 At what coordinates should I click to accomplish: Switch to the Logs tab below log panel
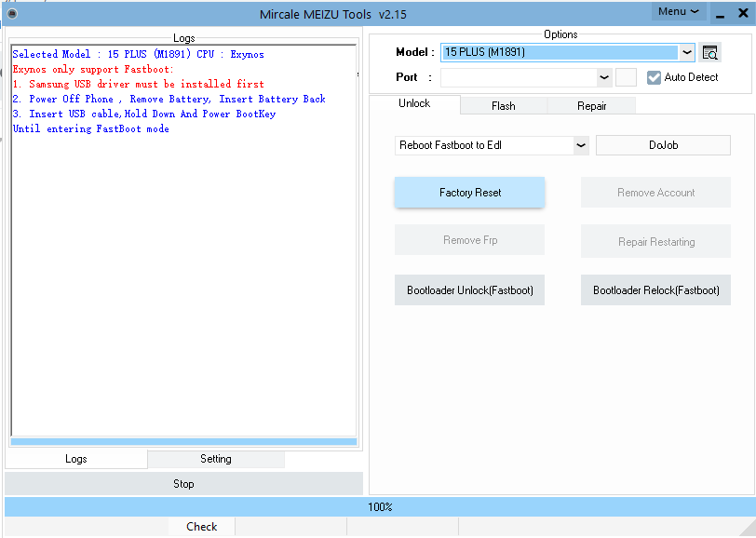[76, 459]
